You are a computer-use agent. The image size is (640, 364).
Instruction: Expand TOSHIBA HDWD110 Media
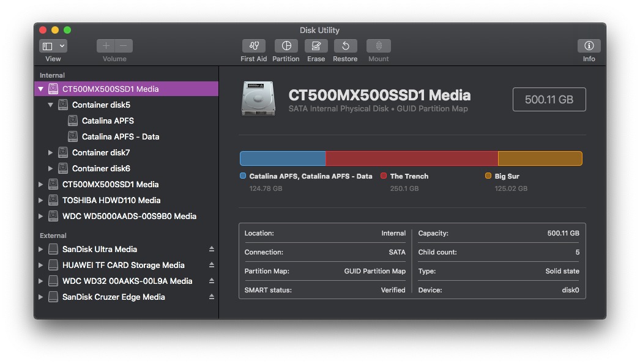point(41,201)
